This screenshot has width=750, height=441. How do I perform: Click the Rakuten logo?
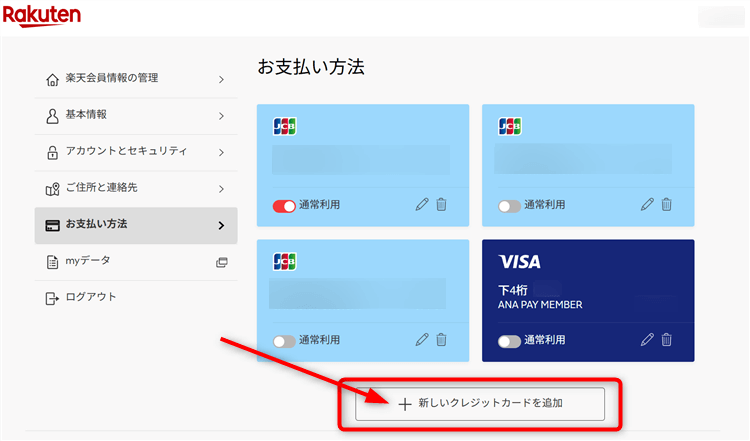click(x=42, y=15)
